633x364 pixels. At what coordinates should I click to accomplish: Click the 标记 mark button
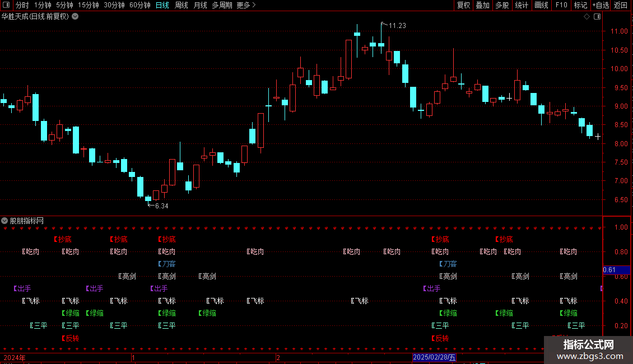click(580, 5)
